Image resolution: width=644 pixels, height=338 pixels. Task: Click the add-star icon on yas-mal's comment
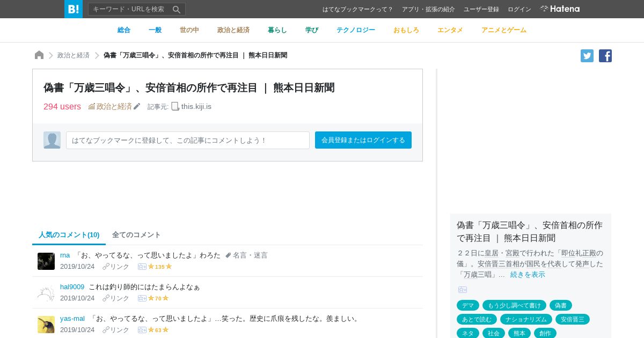click(142, 330)
